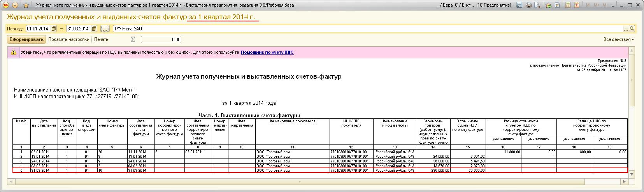The width and height of the screenshot is (644, 192).
Task: Open Все действия menu
Action: click(x=619, y=39)
